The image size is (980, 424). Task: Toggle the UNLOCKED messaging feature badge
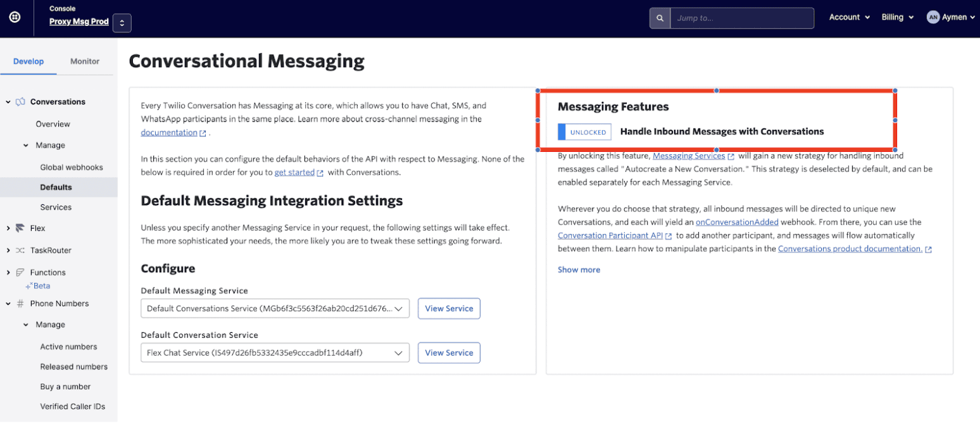click(584, 132)
